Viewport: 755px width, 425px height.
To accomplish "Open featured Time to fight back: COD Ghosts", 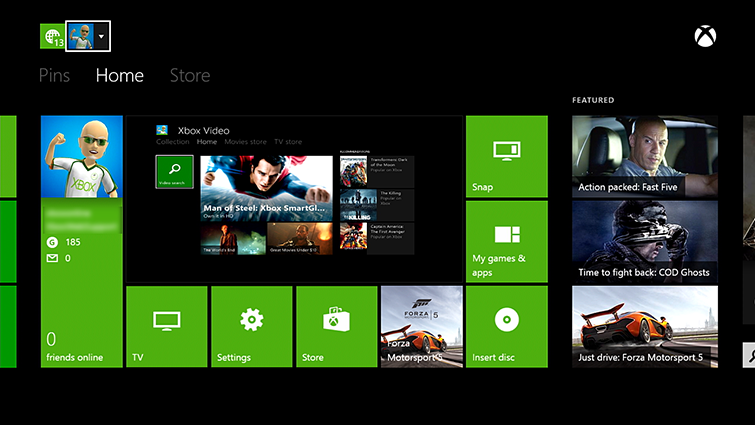I will coord(645,242).
